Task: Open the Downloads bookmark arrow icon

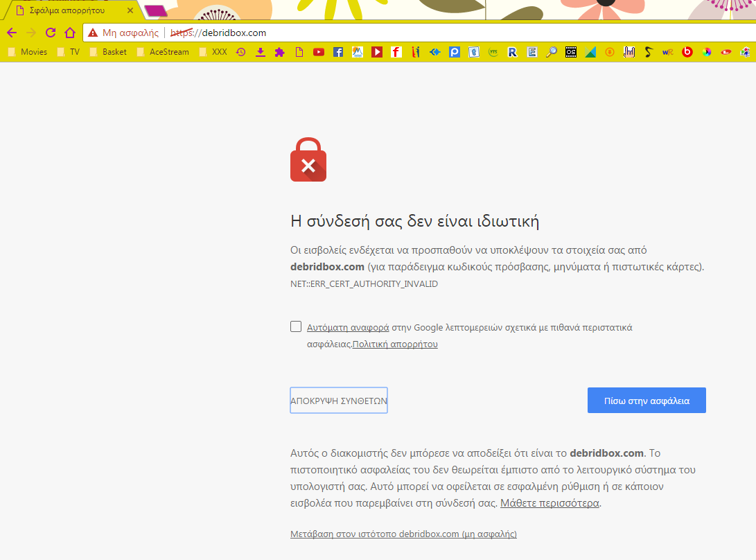Action: coord(261,52)
